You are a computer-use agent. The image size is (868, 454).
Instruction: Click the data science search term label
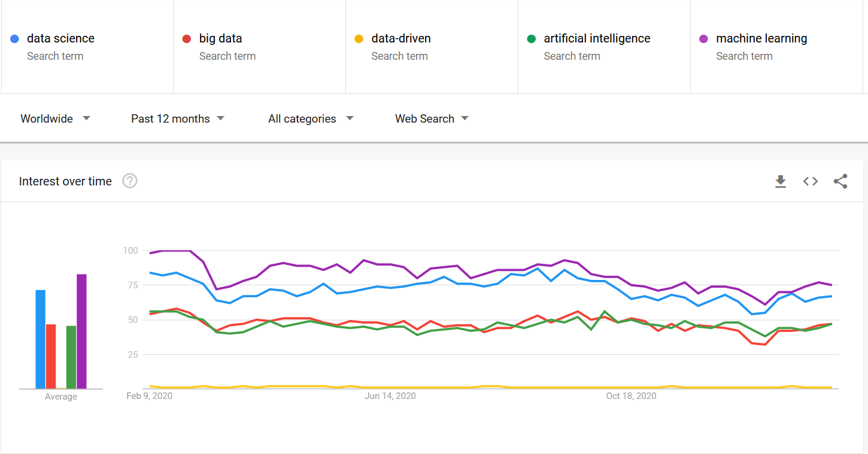[x=62, y=38]
